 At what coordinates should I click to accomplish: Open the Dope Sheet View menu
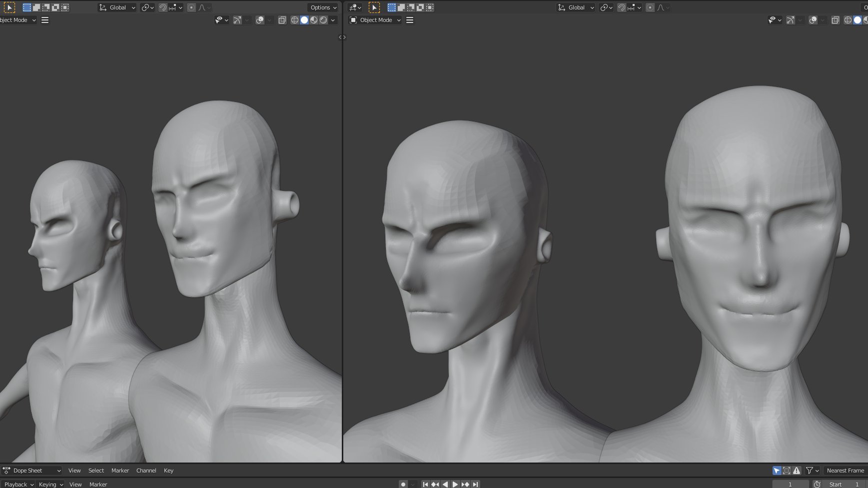click(x=74, y=471)
